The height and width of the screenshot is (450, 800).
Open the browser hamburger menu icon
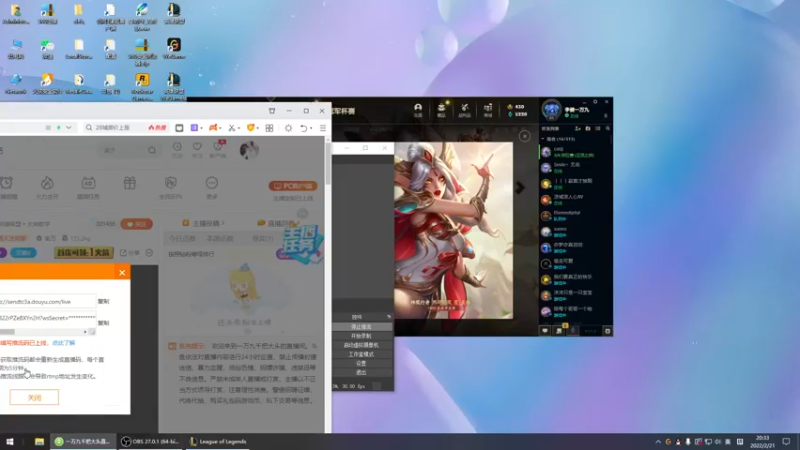click(322, 128)
